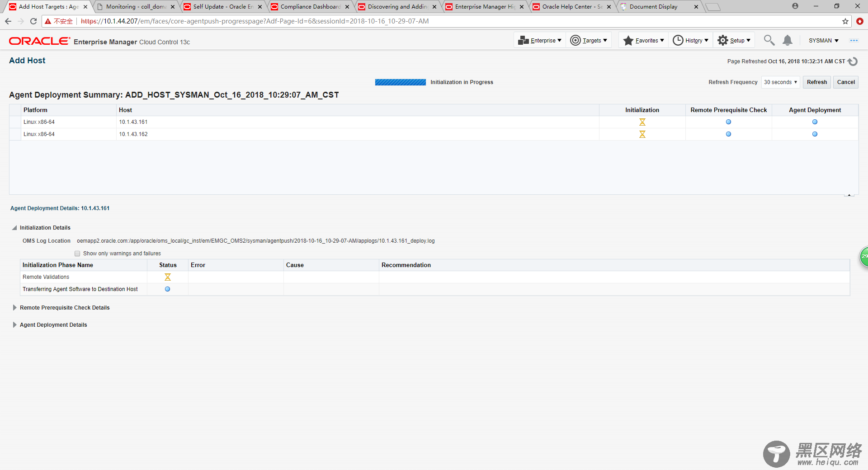Image resolution: width=868 pixels, height=470 pixels.
Task: Click the browser forward arrow
Action: point(20,21)
